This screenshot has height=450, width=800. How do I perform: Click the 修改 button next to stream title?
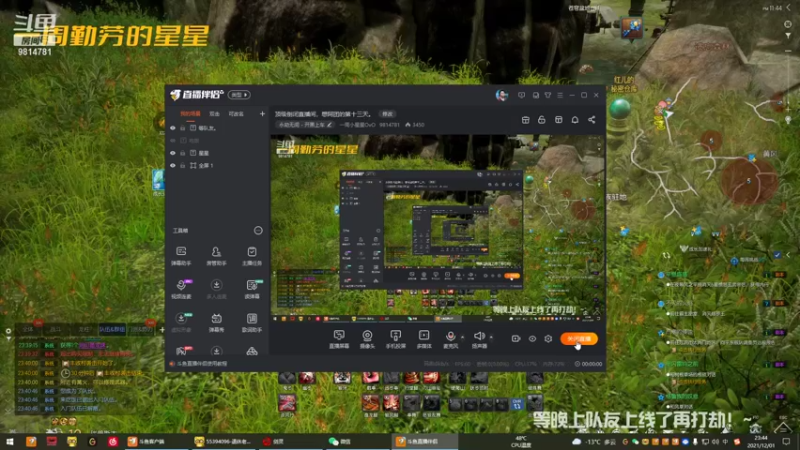[x=387, y=114]
